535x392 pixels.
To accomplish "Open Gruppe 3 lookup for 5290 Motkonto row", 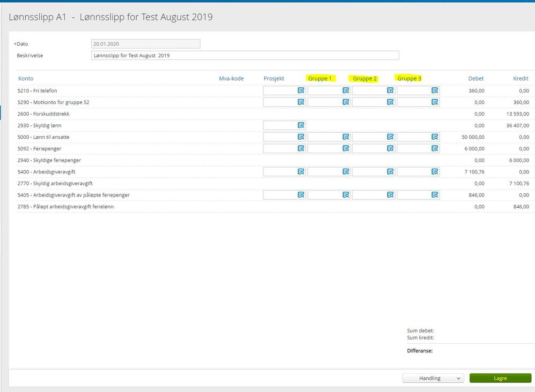I will [435, 102].
